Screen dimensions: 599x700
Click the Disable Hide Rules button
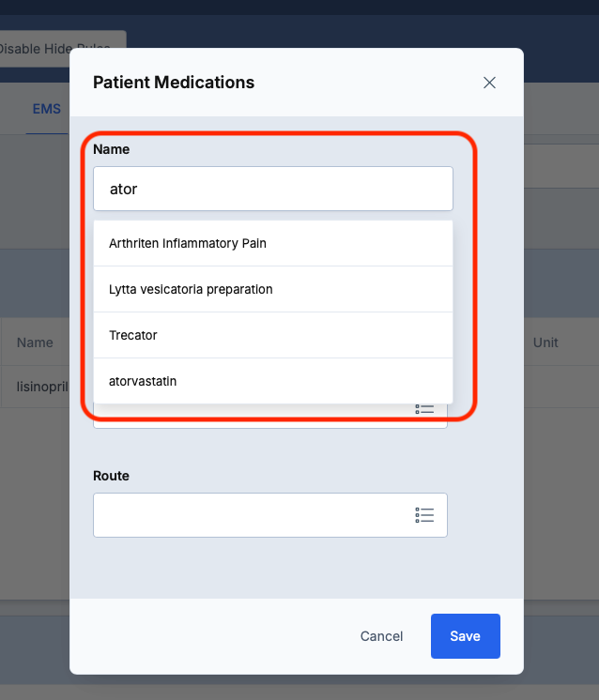pyautogui.click(x=56, y=49)
